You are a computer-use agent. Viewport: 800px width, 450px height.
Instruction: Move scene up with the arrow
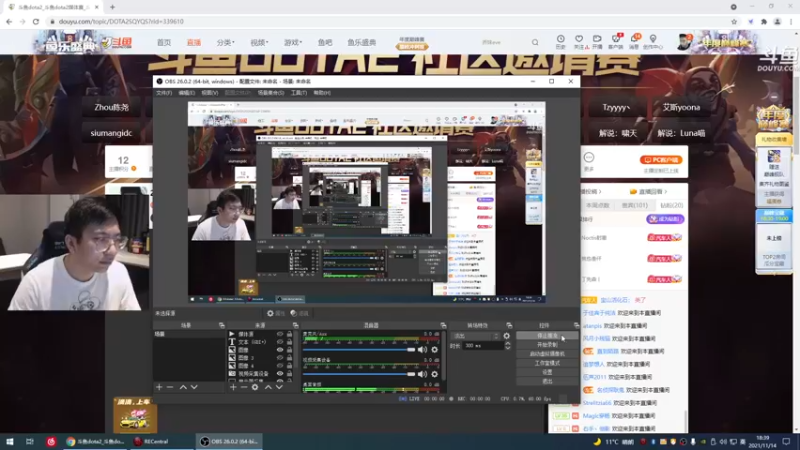coord(183,387)
